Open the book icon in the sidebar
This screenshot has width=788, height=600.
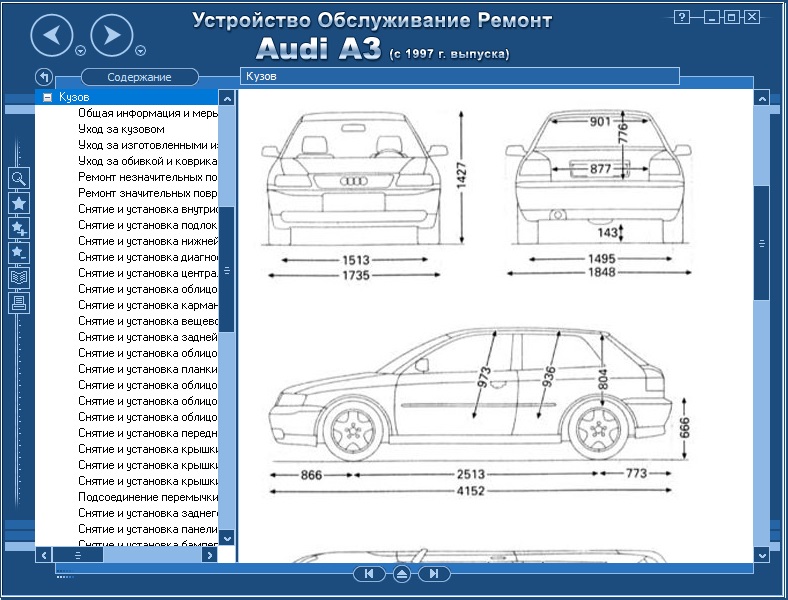coord(19,277)
